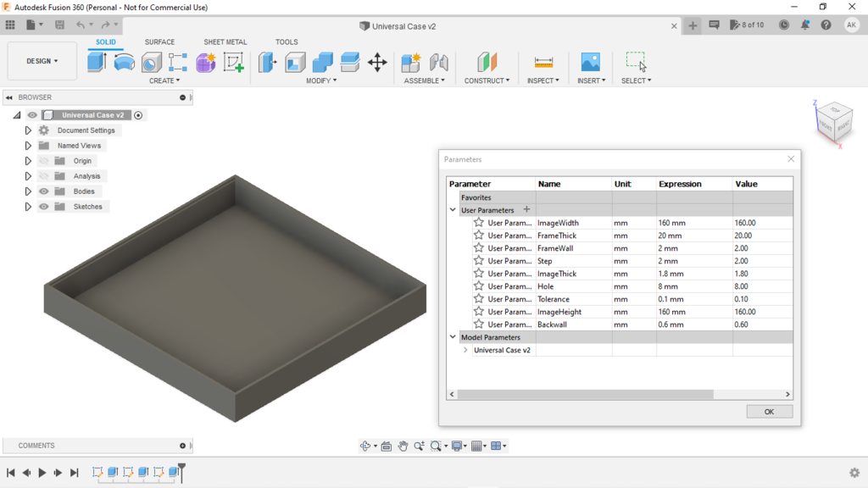Click the Create Sketch icon
Screen dimensions: 868x488
point(233,62)
